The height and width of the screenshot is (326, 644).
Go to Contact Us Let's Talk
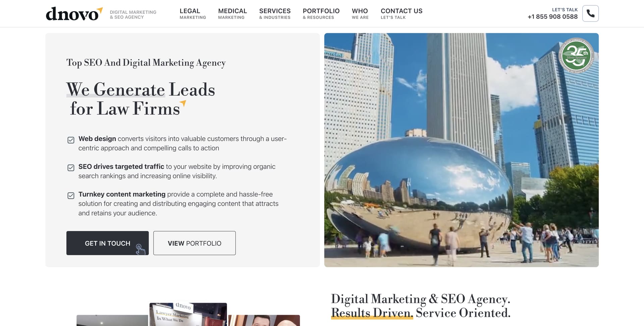[401, 14]
